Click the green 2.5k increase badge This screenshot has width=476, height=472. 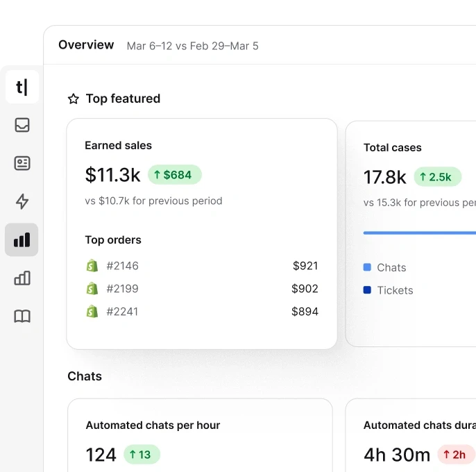(x=437, y=176)
